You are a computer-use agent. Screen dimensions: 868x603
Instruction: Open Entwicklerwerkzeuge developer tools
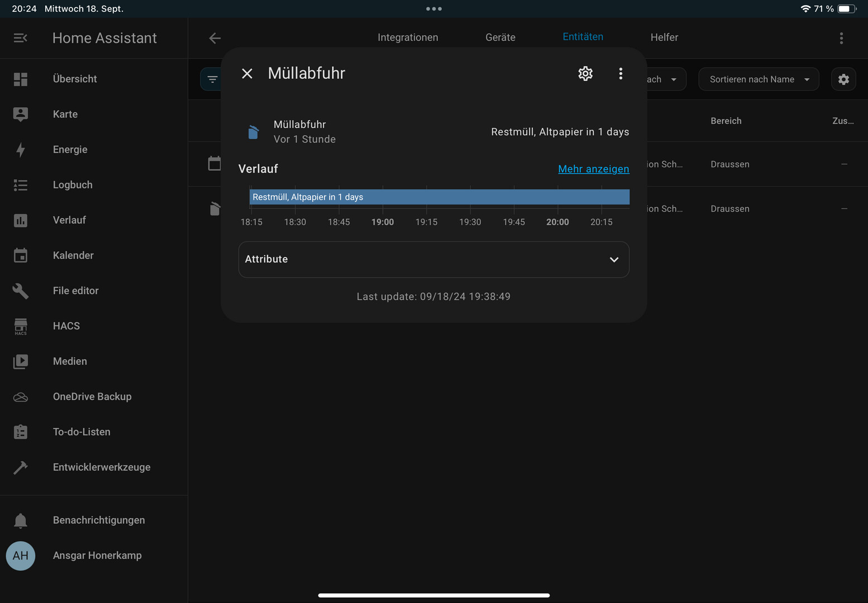(x=101, y=467)
